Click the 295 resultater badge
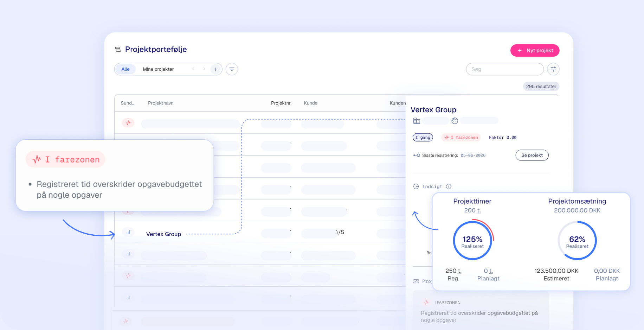644x330 pixels. click(541, 87)
